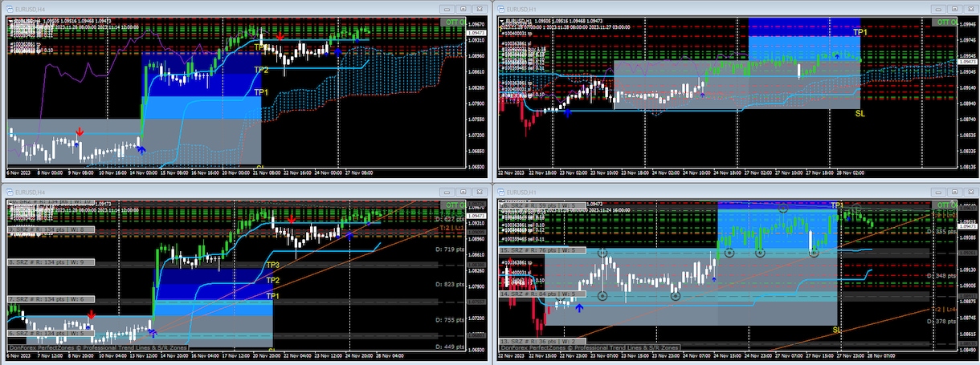
Task: Select the TP1 label on the PerfectZones H4 chart
Action: [x=273, y=296]
